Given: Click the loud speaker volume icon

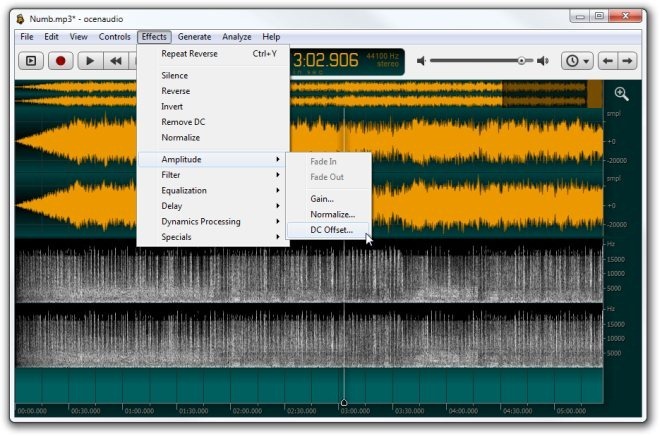Looking at the screenshot, I should pos(543,61).
